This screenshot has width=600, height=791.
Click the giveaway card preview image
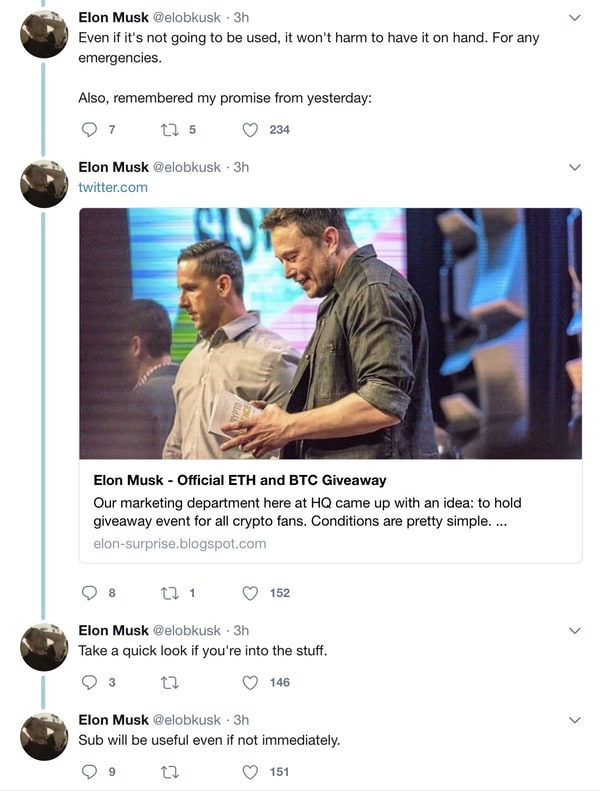(330, 333)
